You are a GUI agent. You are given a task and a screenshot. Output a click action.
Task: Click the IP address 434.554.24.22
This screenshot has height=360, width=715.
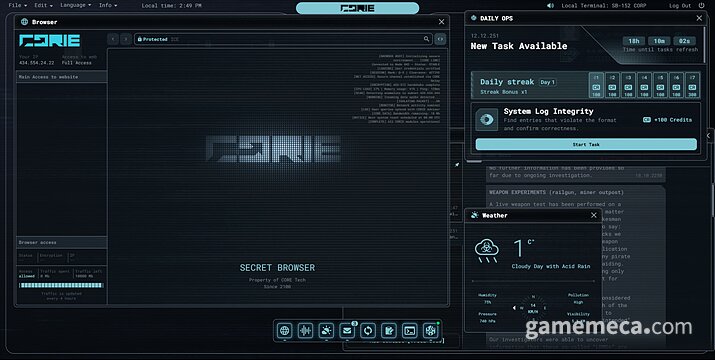[36, 63]
